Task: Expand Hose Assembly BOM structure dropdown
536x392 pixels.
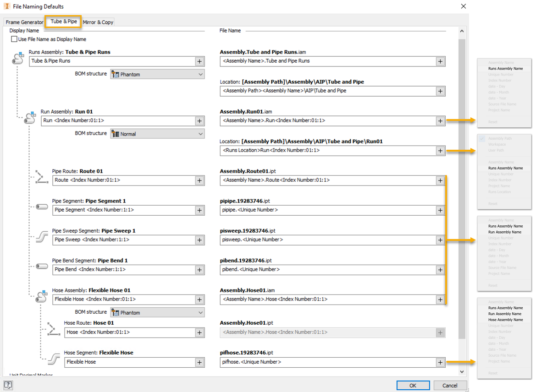Action: click(157, 313)
